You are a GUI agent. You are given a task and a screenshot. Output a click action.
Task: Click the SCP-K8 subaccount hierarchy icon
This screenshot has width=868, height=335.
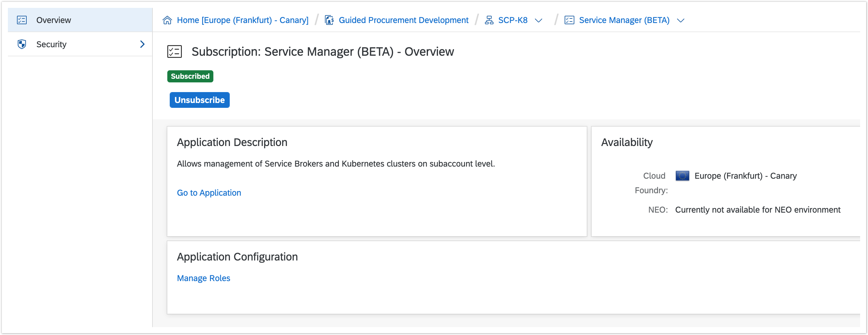coord(489,20)
